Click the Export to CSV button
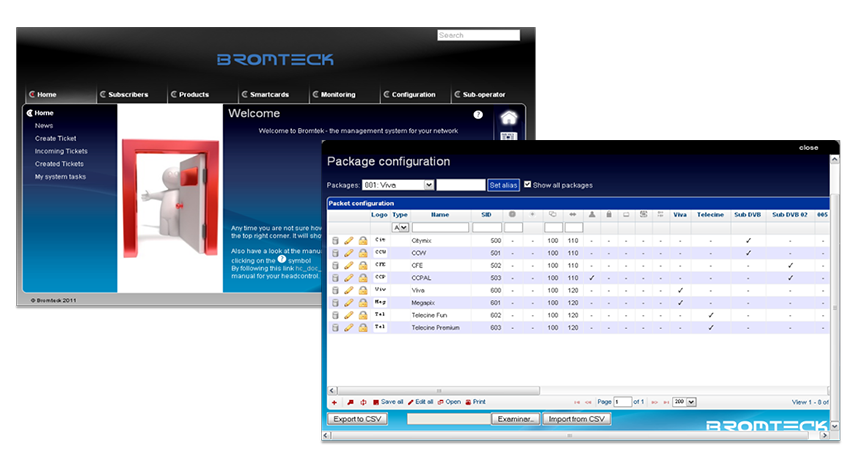This screenshot has width=860, height=464. coord(358,419)
